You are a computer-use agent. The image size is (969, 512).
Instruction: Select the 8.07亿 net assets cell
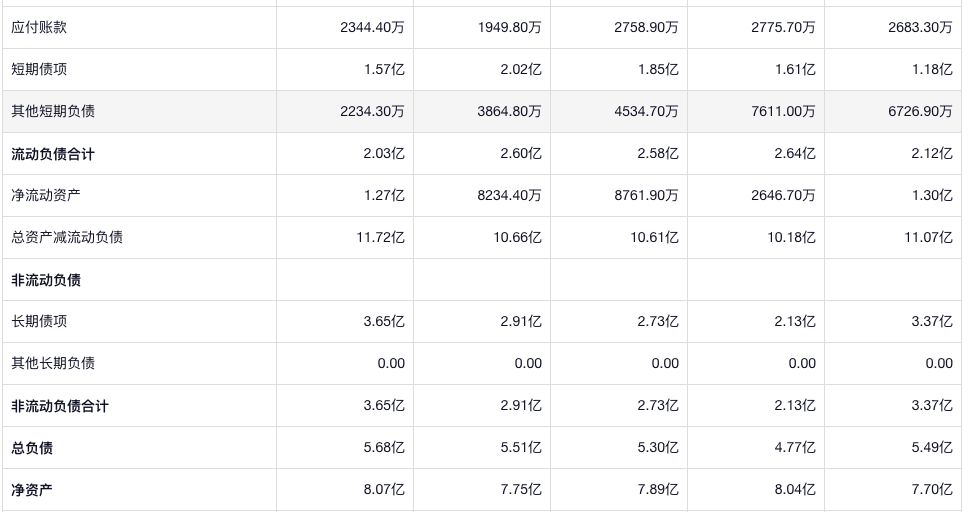coord(385,490)
